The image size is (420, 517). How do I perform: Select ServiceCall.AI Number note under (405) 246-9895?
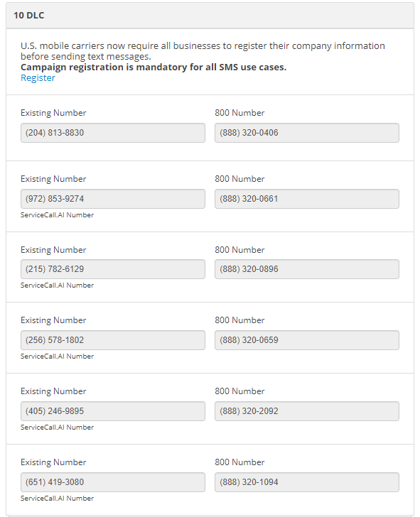coord(57,428)
